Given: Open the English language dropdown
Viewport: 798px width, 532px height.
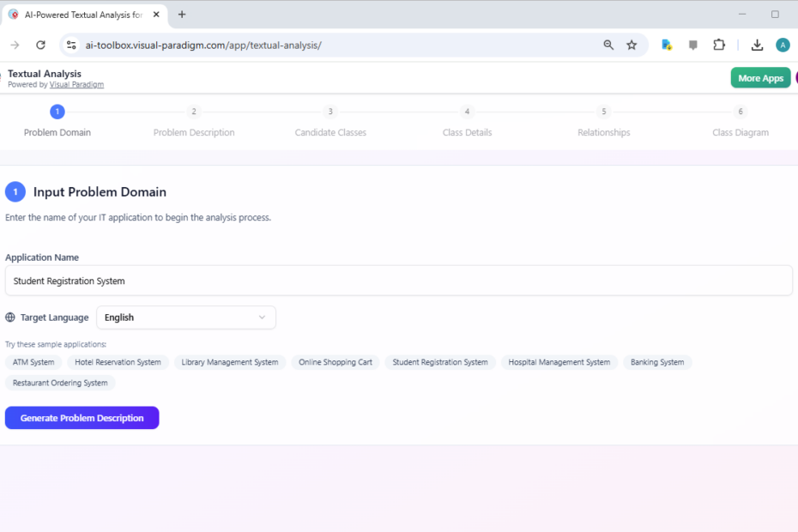Looking at the screenshot, I should (x=185, y=317).
